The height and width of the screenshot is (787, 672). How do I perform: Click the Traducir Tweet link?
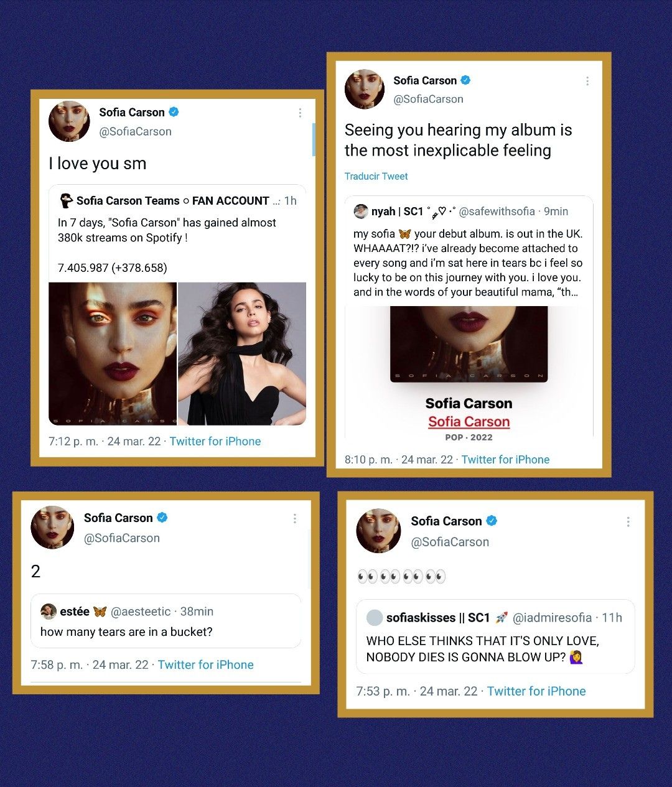[376, 176]
